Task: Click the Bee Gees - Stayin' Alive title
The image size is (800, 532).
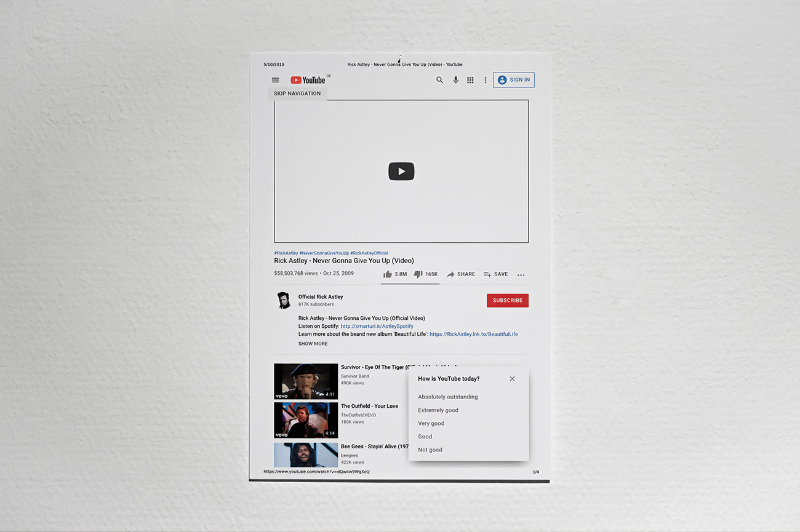Action: [x=375, y=447]
